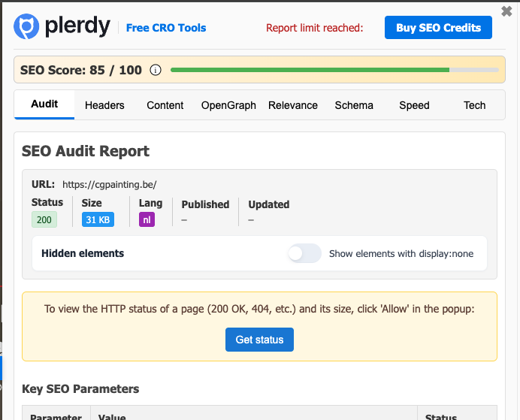Click the Get status button

point(259,340)
